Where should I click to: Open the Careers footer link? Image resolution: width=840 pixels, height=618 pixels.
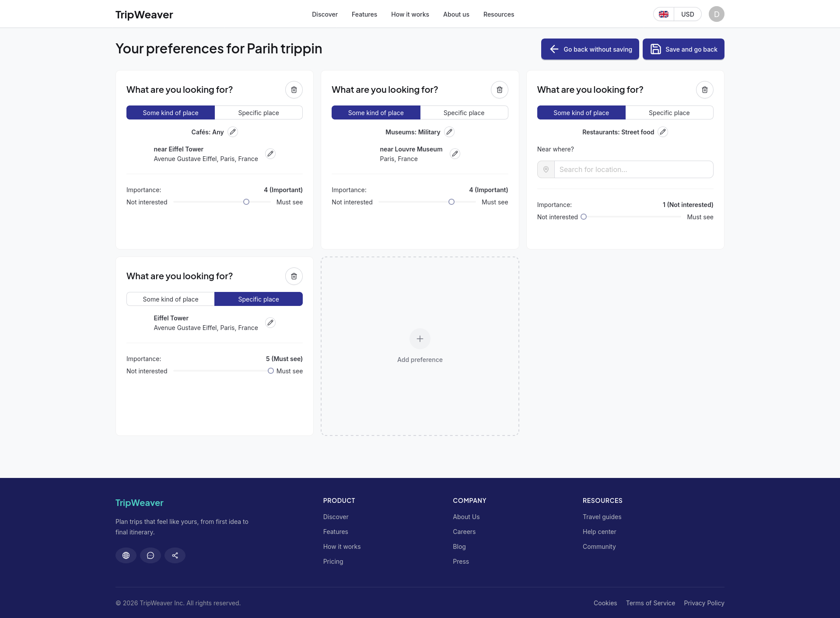464,532
